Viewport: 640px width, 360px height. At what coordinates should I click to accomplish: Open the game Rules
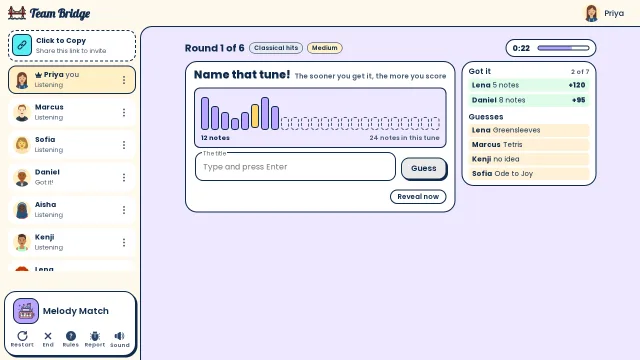(71, 339)
